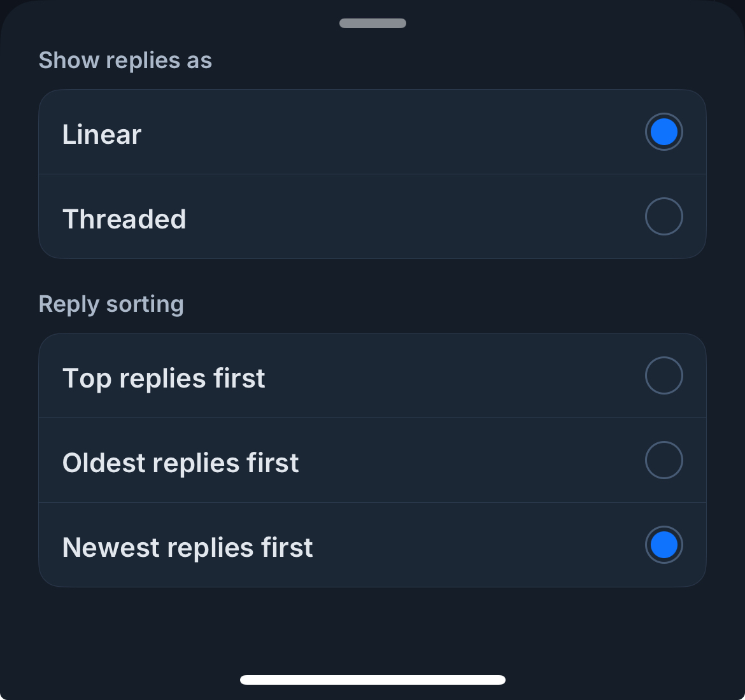
Task: Select the Newest replies first radio button
Action: [x=663, y=545]
